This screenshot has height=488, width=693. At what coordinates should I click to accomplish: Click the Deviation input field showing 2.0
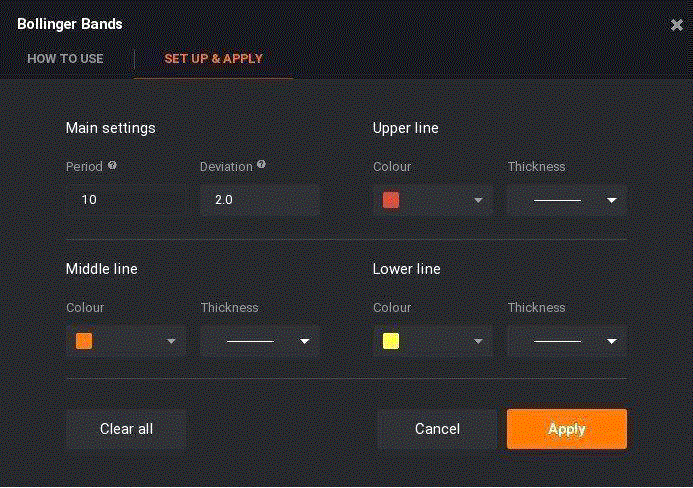(259, 200)
